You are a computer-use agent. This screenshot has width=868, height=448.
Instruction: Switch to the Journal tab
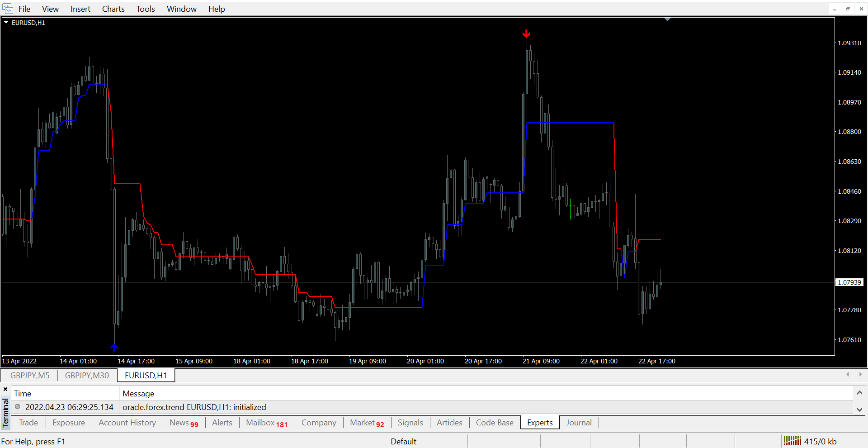point(579,422)
